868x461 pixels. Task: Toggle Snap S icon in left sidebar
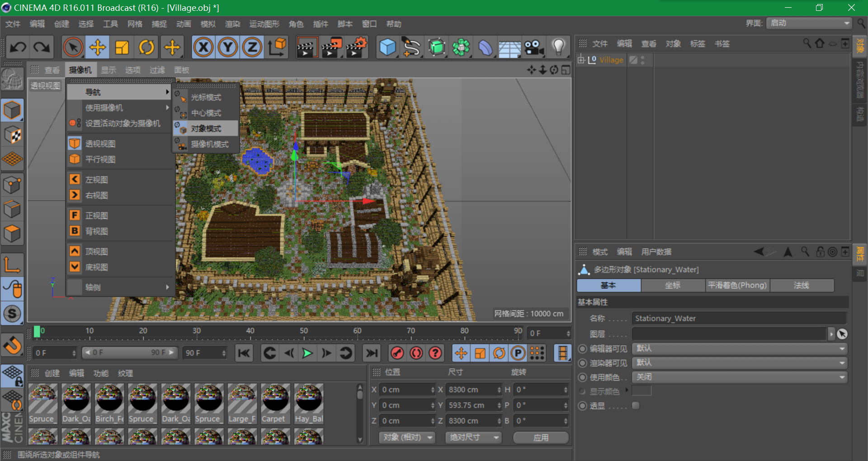12,314
